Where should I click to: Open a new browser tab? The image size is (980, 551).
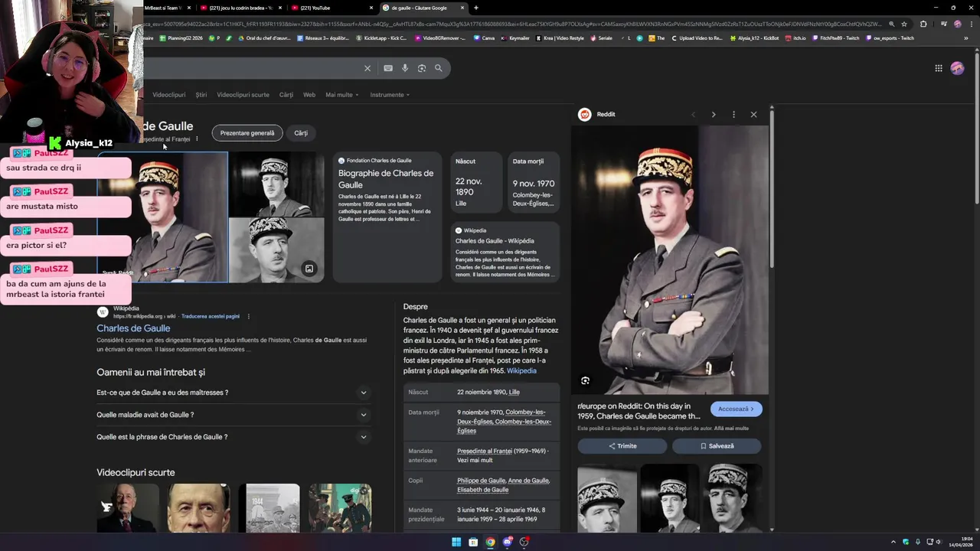(476, 8)
